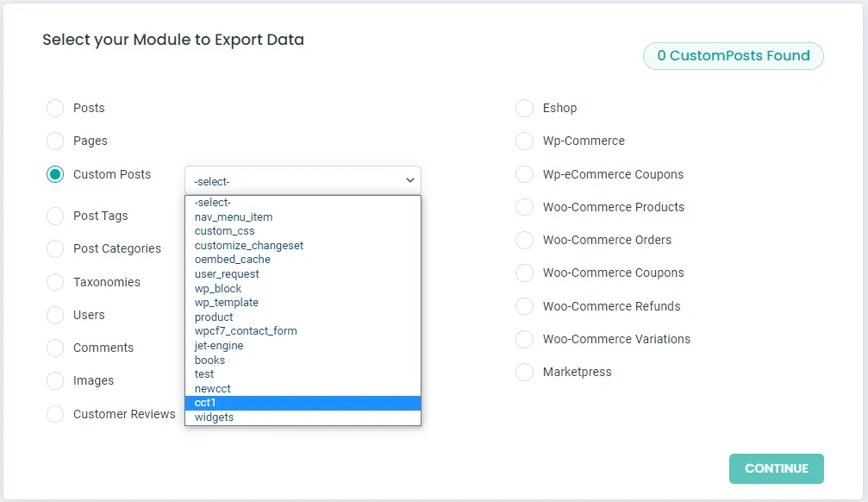The height and width of the screenshot is (502, 868).
Task: Select the Custom Posts radio option
Action: [x=55, y=174]
